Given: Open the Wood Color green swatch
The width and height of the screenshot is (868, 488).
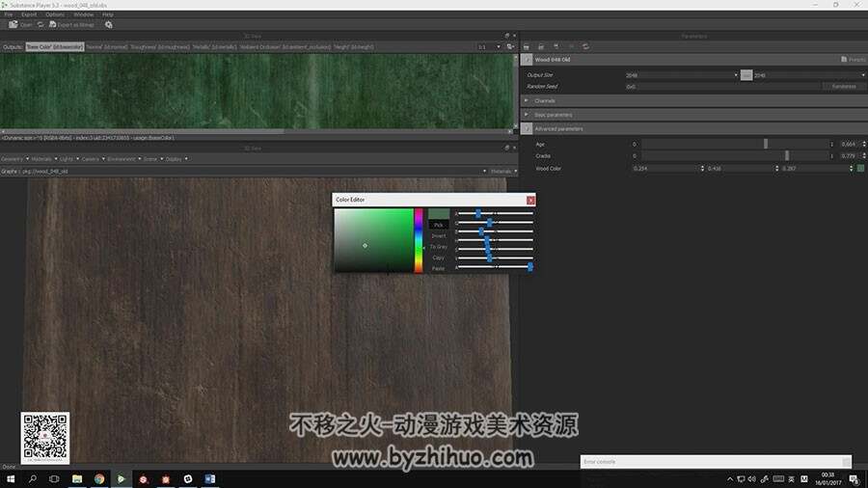Looking at the screenshot, I should (861, 168).
